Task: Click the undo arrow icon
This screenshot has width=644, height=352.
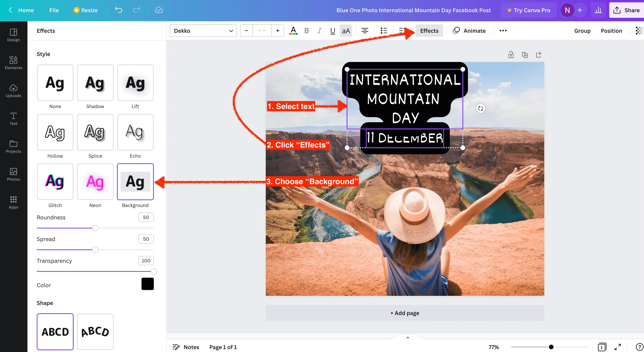Action: [x=118, y=10]
